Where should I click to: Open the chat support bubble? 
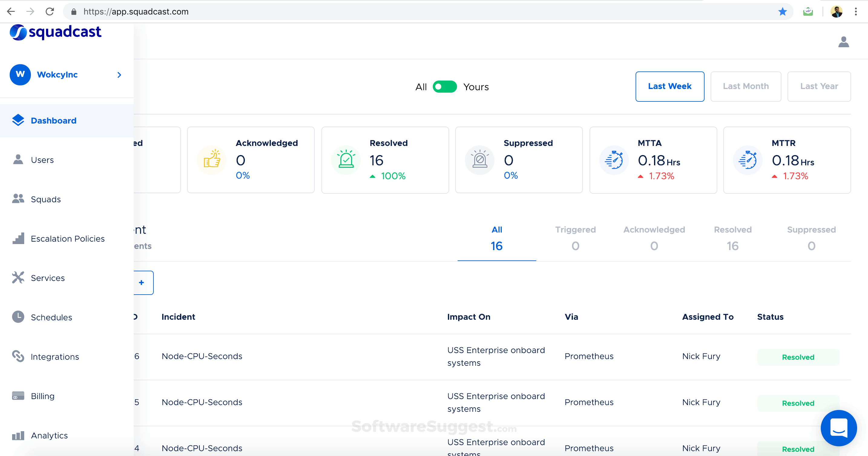tap(838, 428)
